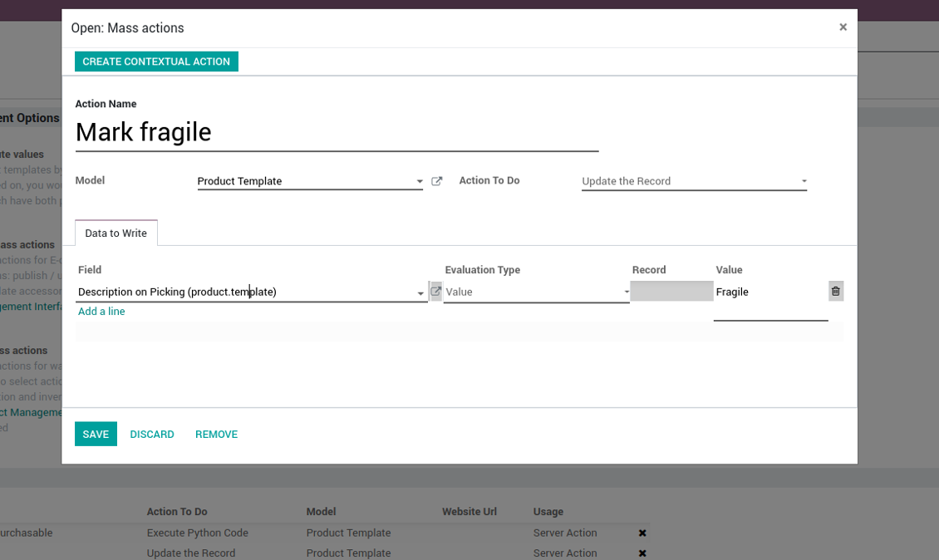The height and width of the screenshot is (560, 939).
Task: Close the Mass actions dialog
Action: [843, 27]
